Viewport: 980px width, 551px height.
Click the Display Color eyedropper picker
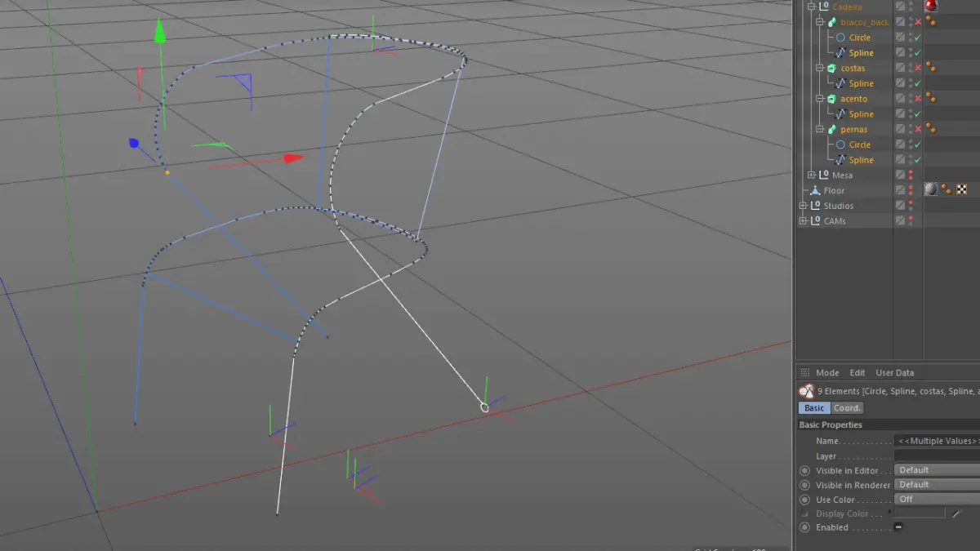pyautogui.click(x=957, y=513)
